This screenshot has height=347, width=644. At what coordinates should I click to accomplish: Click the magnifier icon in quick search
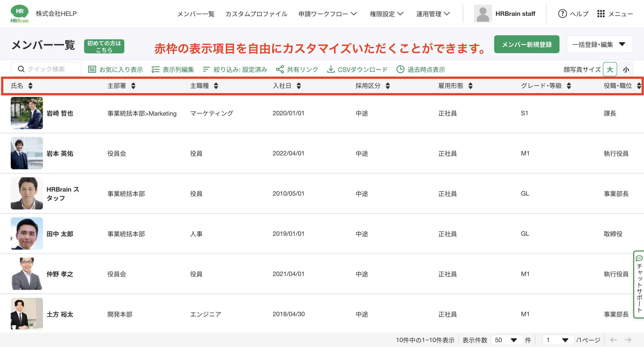click(21, 69)
